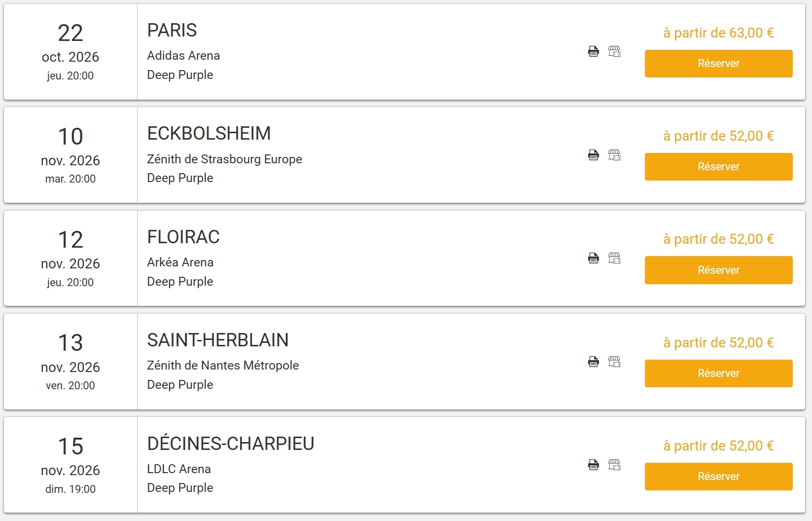Viewport: 812px width, 521px height.
Task: Click the store icon in the Floirac row
Action: click(614, 258)
